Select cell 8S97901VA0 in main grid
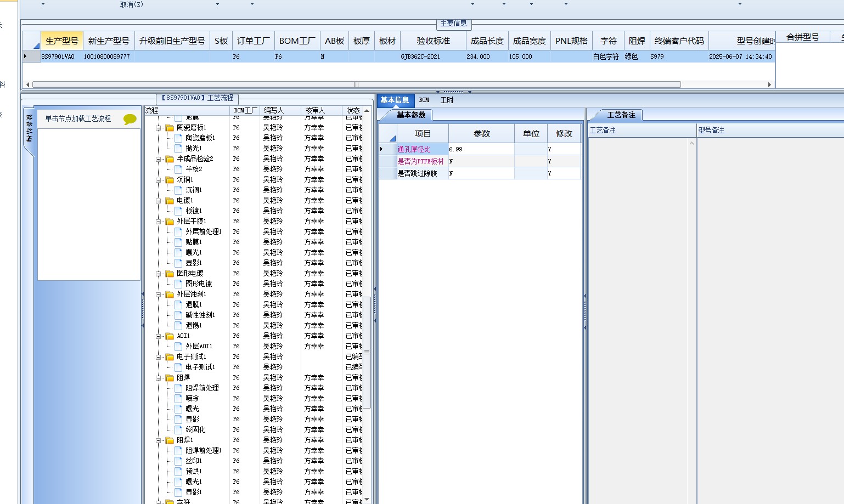 pyautogui.click(x=61, y=56)
